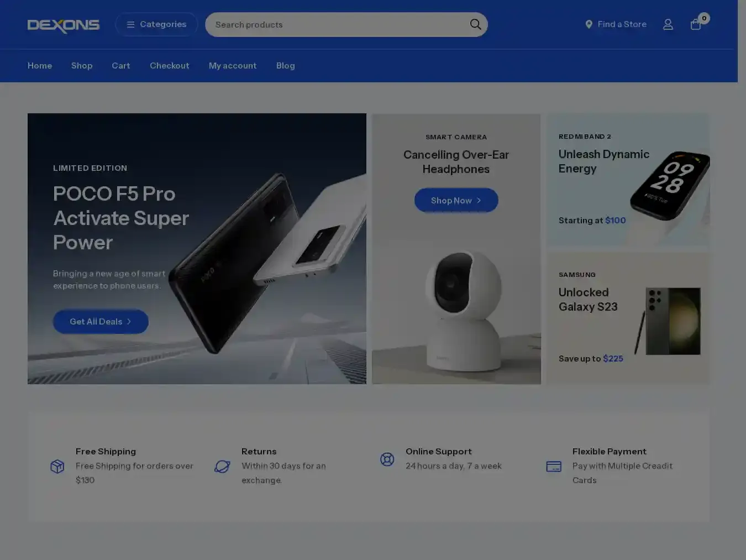This screenshot has height=560, width=746.
Task: Click the Samsung Galaxy S23 phone image
Action: tap(668, 321)
